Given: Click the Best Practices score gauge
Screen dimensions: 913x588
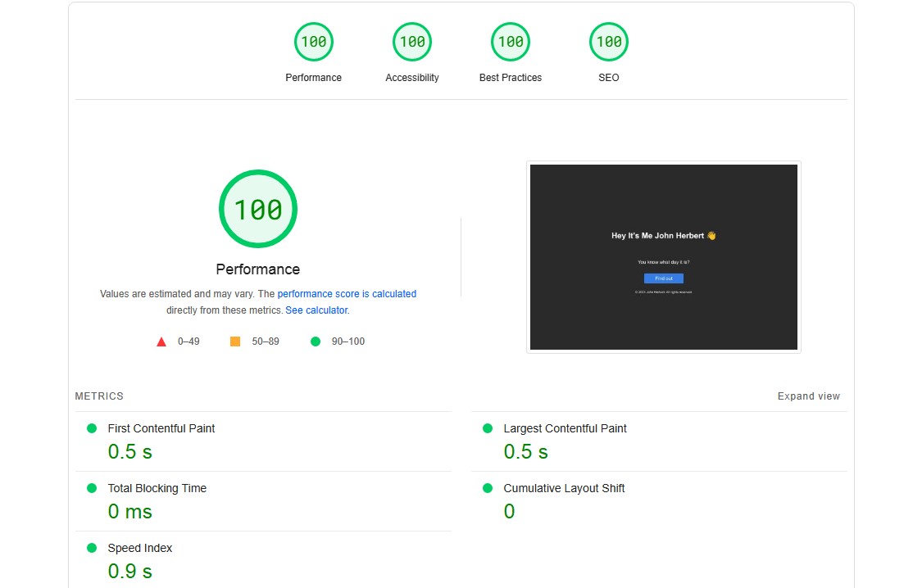Looking at the screenshot, I should [510, 42].
